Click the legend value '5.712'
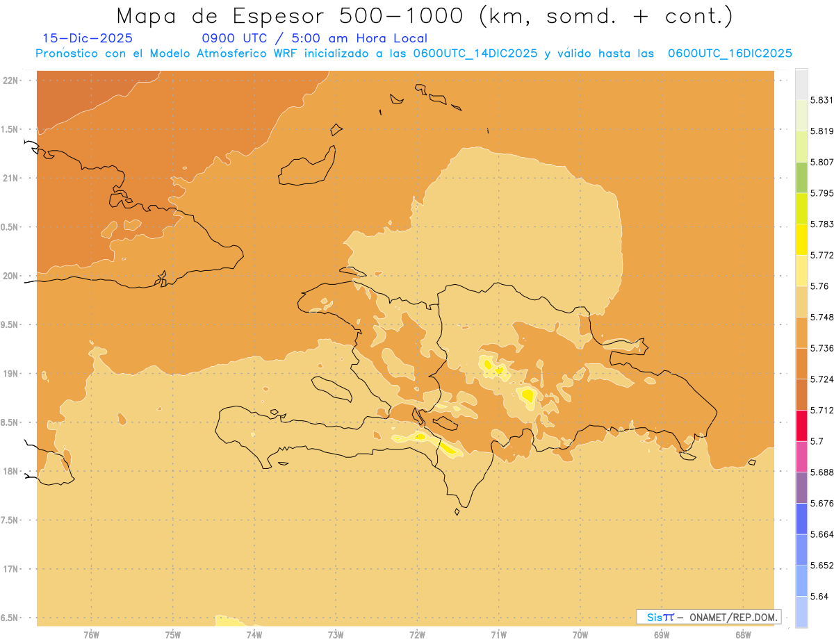834x644 pixels. click(821, 410)
